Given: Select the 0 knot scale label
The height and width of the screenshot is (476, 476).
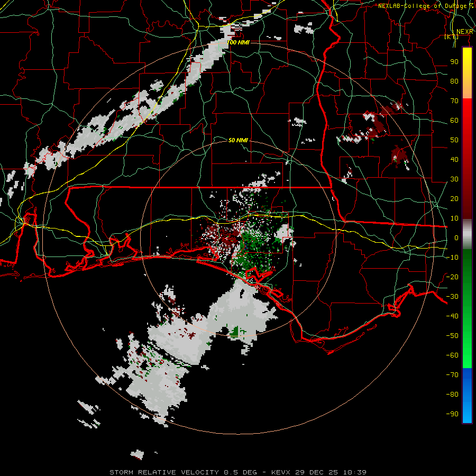Looking at the screenshot, I should pos(456,237).
